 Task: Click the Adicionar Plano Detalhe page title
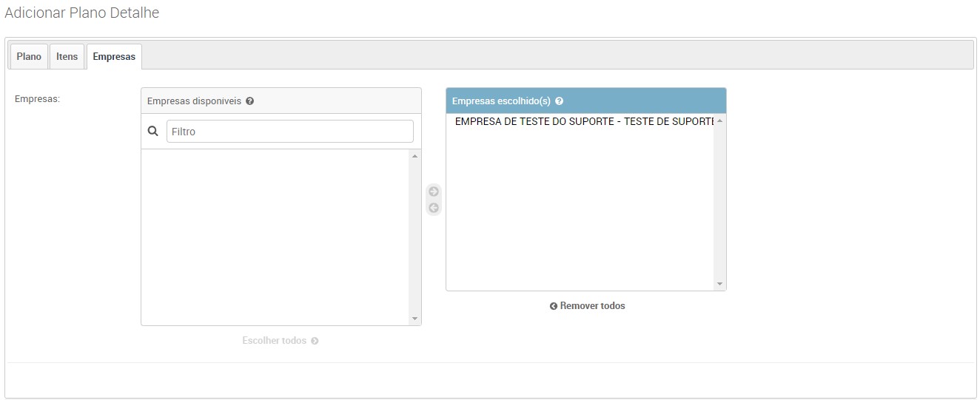click(x=82, y=13)
